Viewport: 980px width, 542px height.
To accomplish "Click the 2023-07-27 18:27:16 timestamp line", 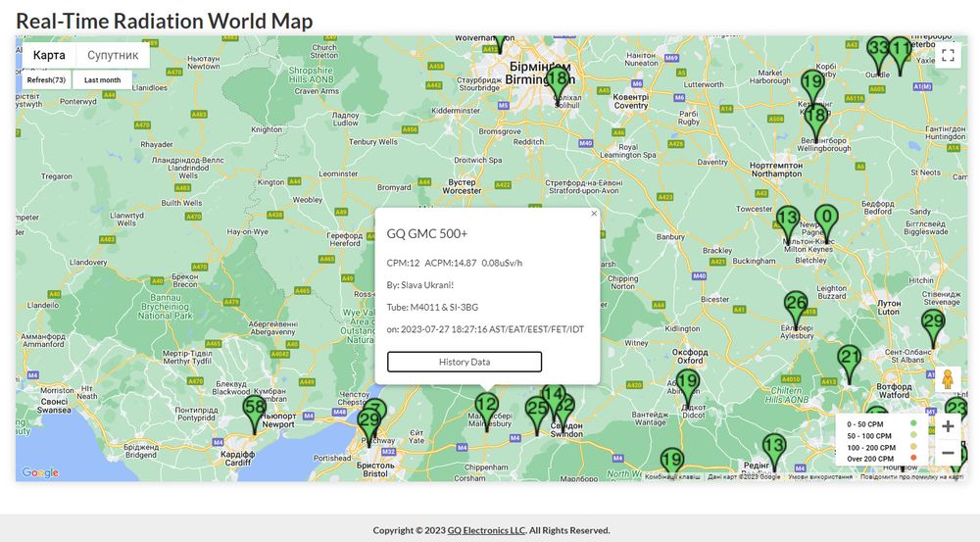I will [485, 329].
